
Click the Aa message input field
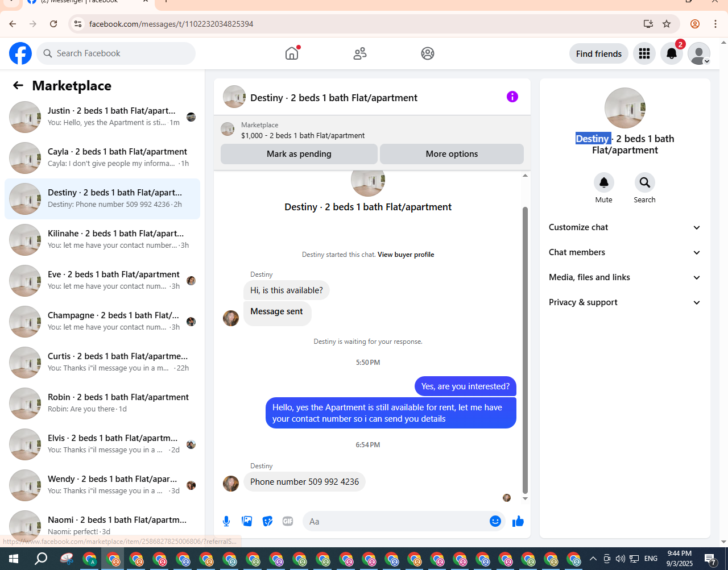(x=396, y=521)
